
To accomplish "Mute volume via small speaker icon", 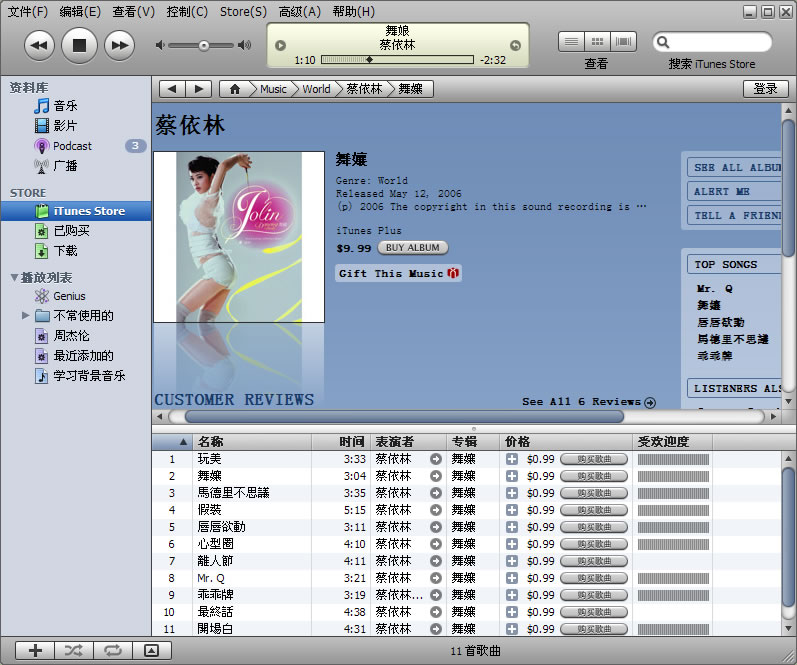I will point(160,45).
